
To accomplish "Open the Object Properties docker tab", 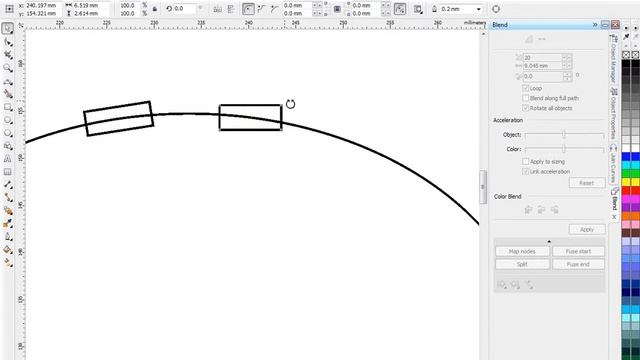I will [x=613, y=113].
